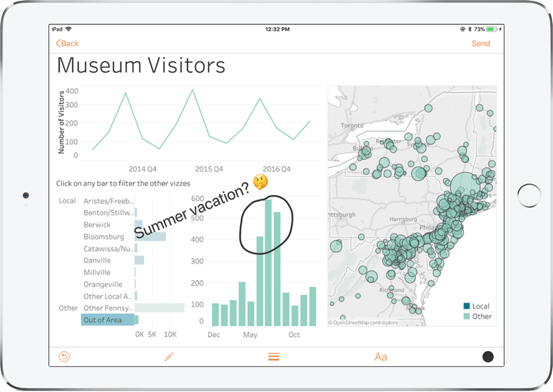Click the Number of Visitors axis title

(x=61, y=122)
